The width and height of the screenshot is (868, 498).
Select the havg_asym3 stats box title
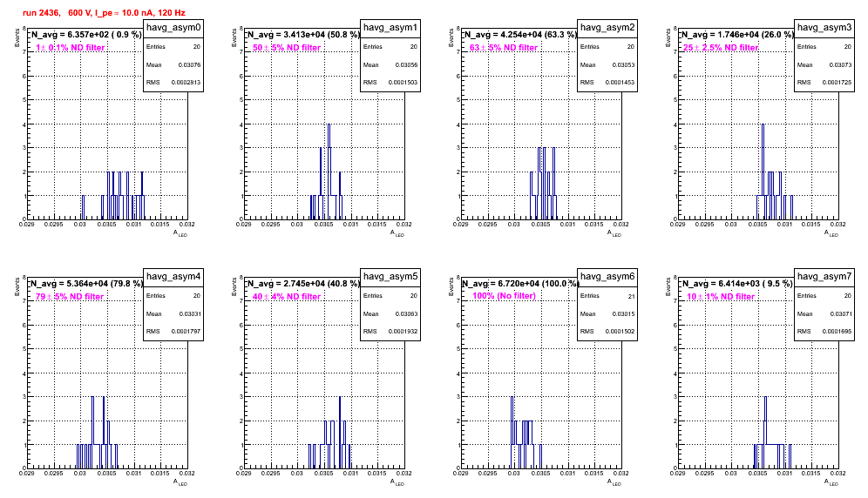coord(824,28)
